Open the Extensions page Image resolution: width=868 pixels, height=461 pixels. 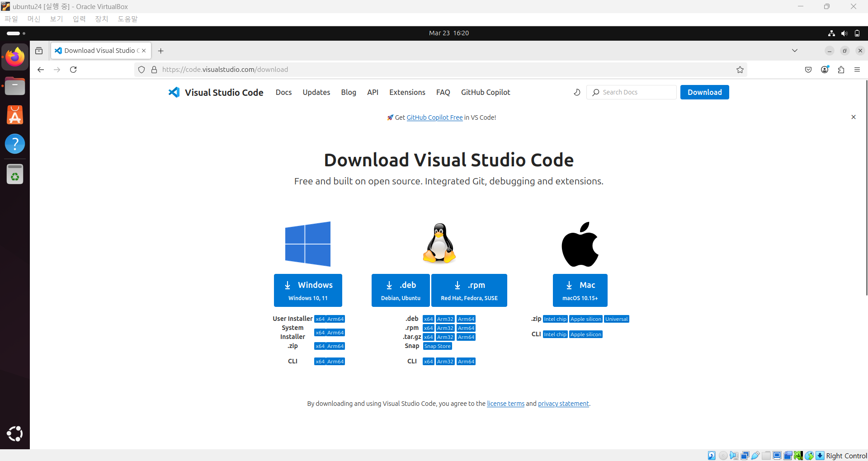tap(407, 92)
